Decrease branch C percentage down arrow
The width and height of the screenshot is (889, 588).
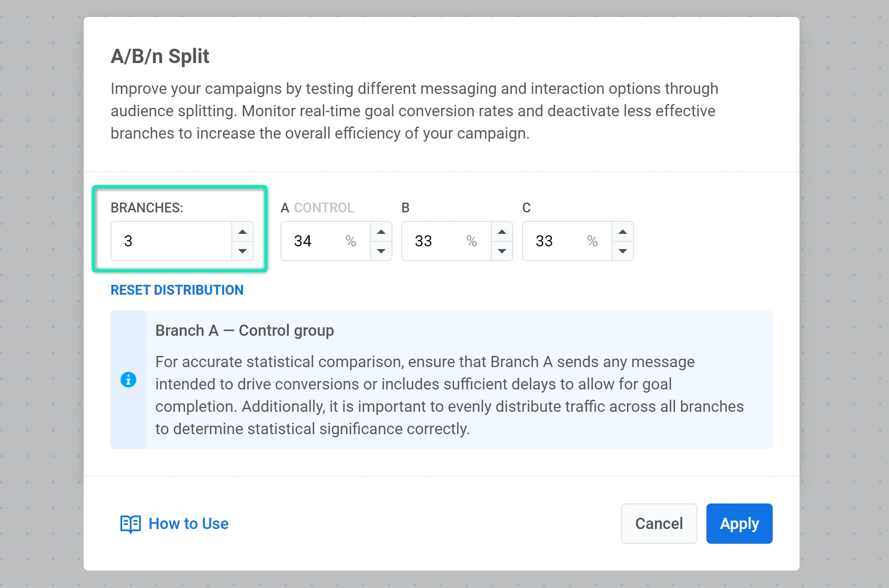(623, 251)
